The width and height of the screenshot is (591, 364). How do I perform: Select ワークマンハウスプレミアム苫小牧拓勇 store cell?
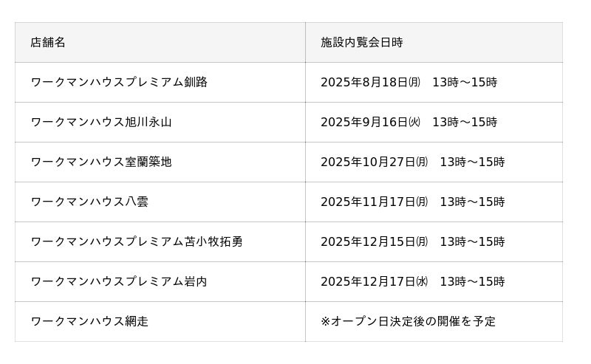click(137, 241)
